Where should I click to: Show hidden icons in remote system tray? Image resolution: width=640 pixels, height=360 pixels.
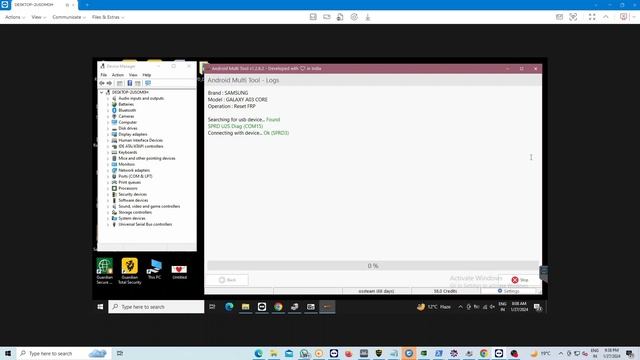(460, 307)
